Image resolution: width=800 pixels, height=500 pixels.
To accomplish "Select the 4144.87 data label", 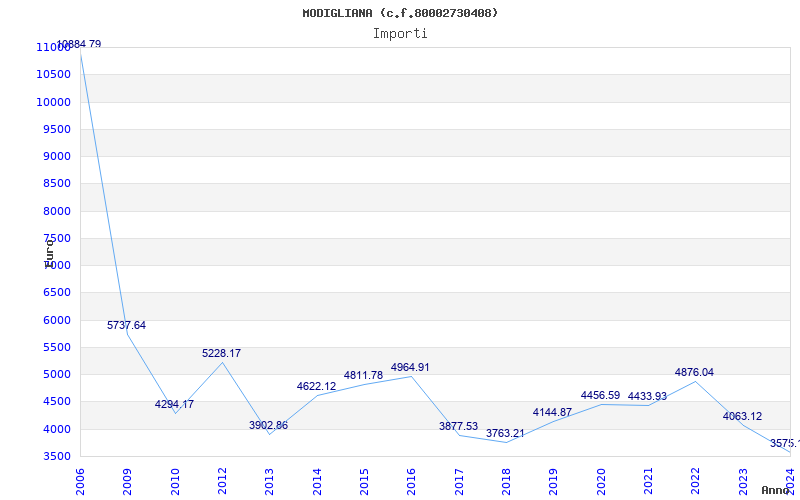I will tap(553, 413).
